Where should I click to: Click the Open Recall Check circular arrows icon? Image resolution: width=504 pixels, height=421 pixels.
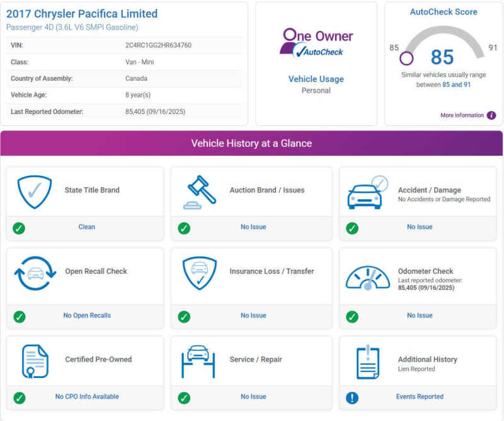pyautogui.click(x=35, y=273)
